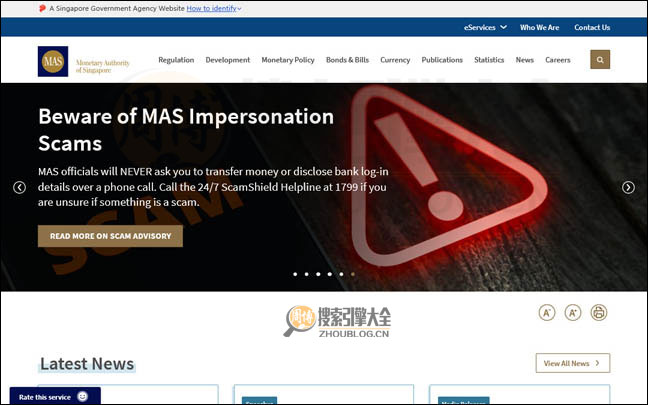Viewport: 648px width, 405px height.
Task: Open the Statistics menu
Action: [489, 60]
